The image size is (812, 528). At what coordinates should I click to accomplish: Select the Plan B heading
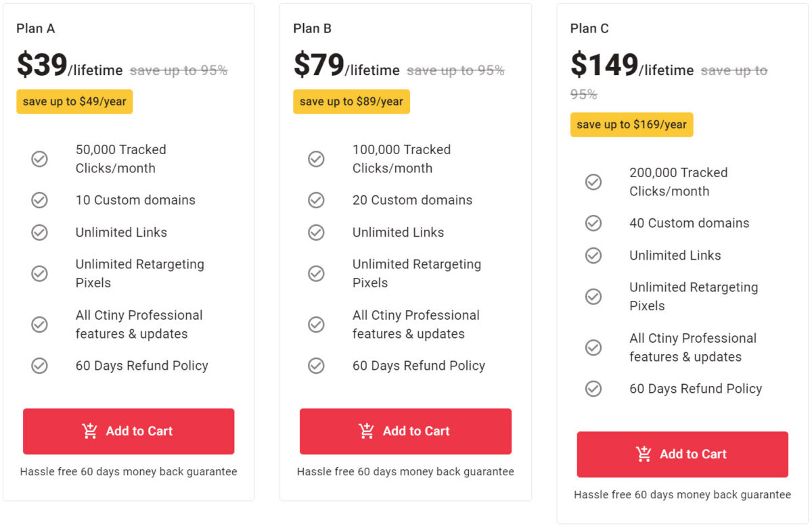tap(312, 28)
